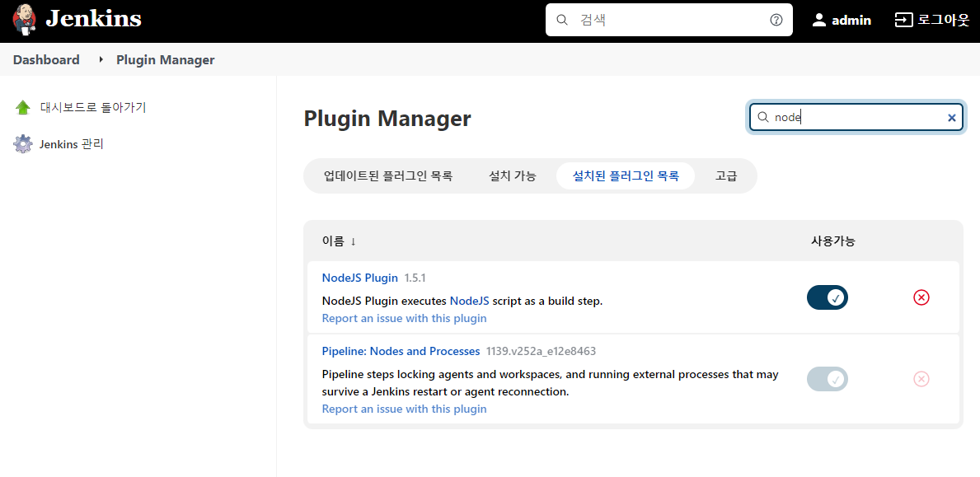Expand the Dashboard breadcrumb arrow

pyautogui.click(x=101, y=60)
